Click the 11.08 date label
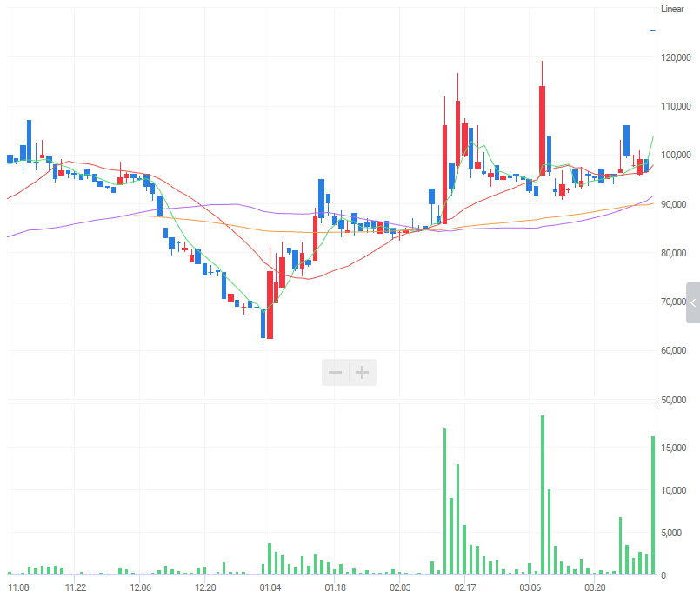This screenshot has width=700, height=604. 18,587
